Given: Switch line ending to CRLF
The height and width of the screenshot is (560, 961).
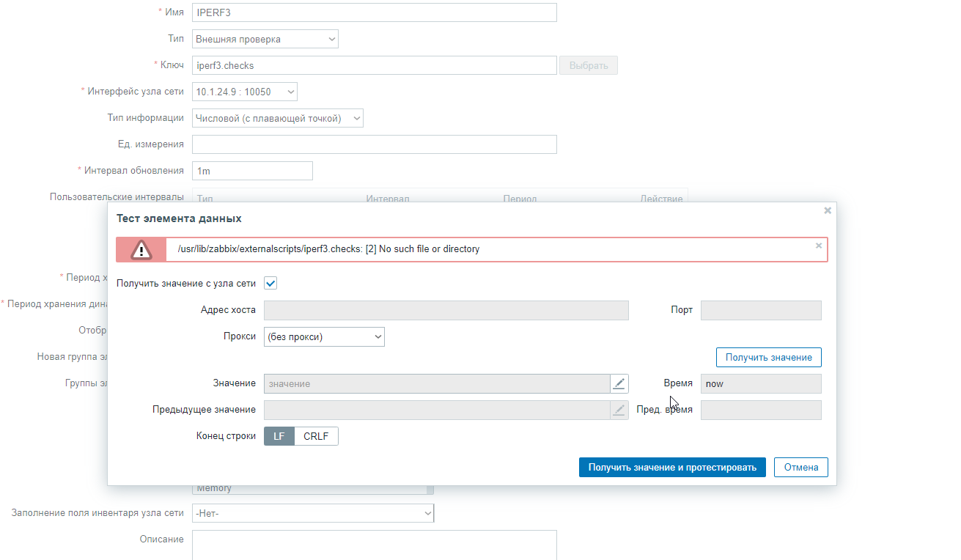Looking at the screenshot, I should tap(316, 436).
